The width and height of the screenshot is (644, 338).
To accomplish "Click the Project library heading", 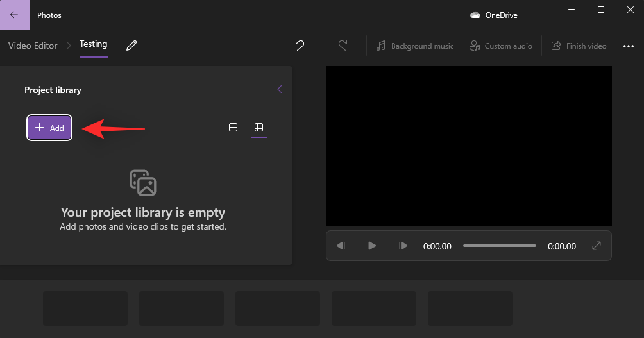I will coord(53,90).
